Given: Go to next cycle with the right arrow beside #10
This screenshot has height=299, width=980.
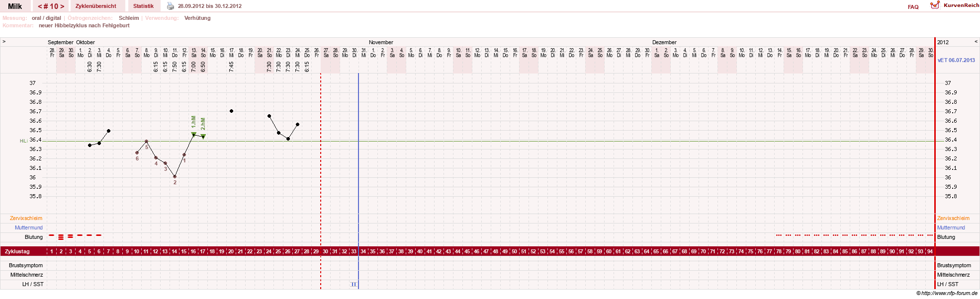Looking at the screenshot, I should click(62, 6).
